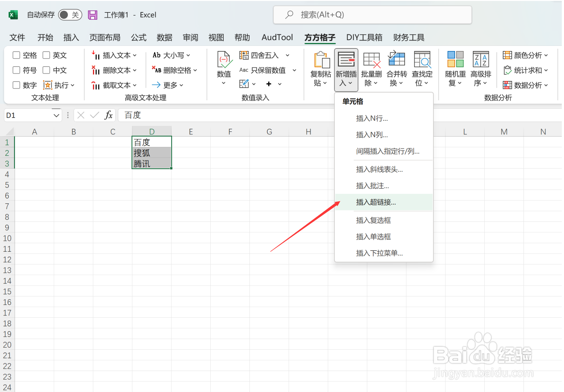Click the 随机重复 icon
The image size is (564, 392).
pyautogui.click(x=455, y=59)
